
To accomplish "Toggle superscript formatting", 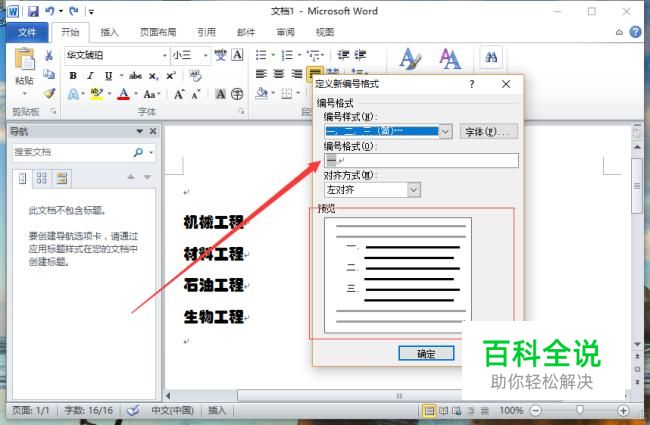I will tap(171, 75).
